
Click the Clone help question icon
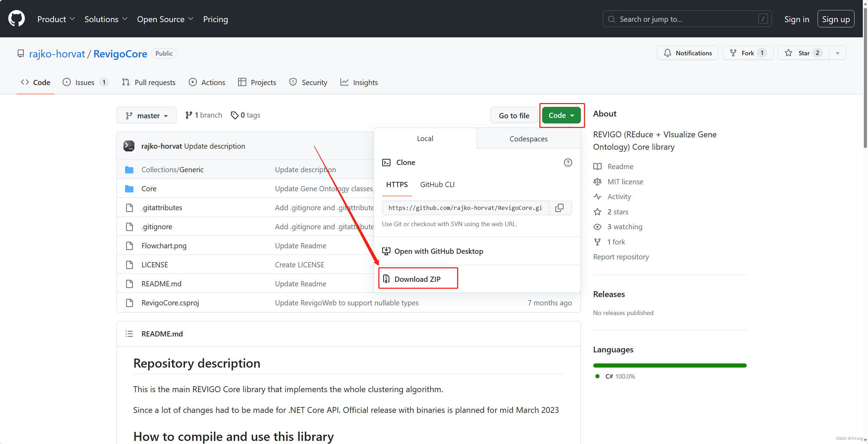[x=568, y=163]
